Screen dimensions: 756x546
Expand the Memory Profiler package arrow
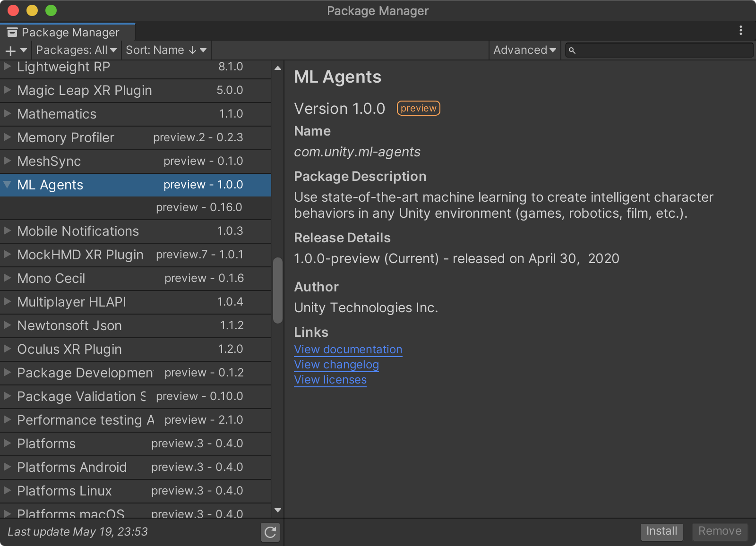click(x=7, y=137)
